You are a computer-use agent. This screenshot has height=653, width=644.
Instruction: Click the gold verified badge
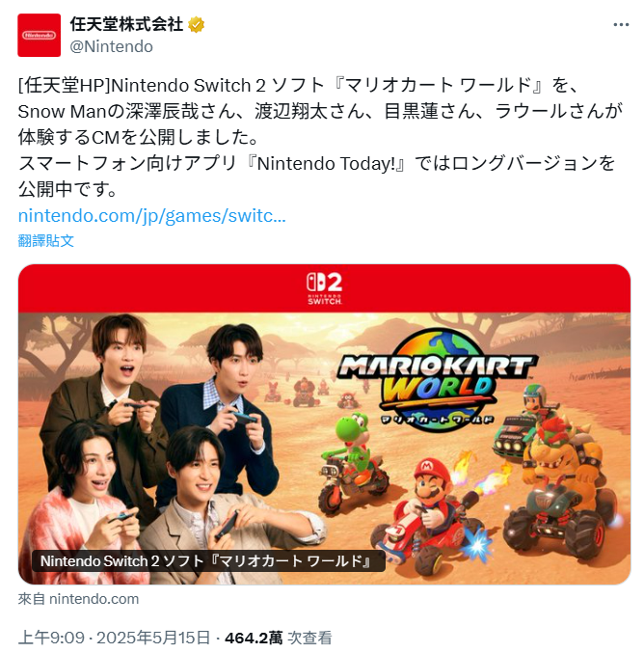pos(196,24)
